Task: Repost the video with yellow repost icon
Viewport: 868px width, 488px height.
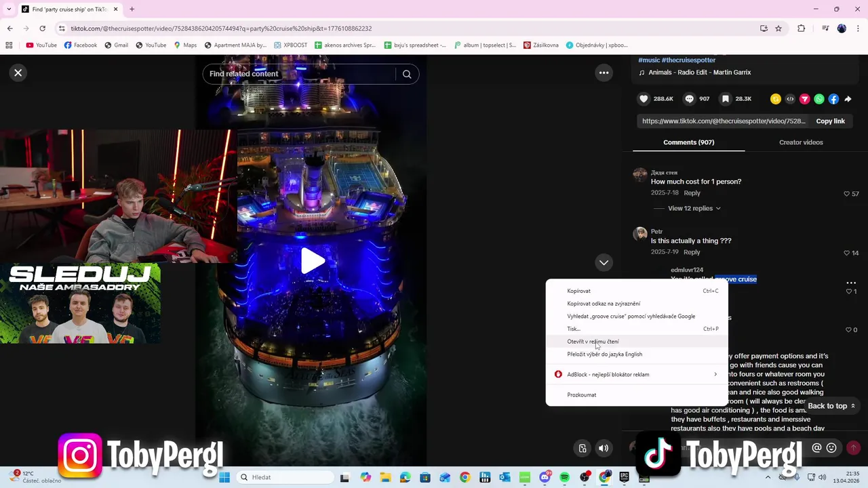Action: click(x=776, y=99)
